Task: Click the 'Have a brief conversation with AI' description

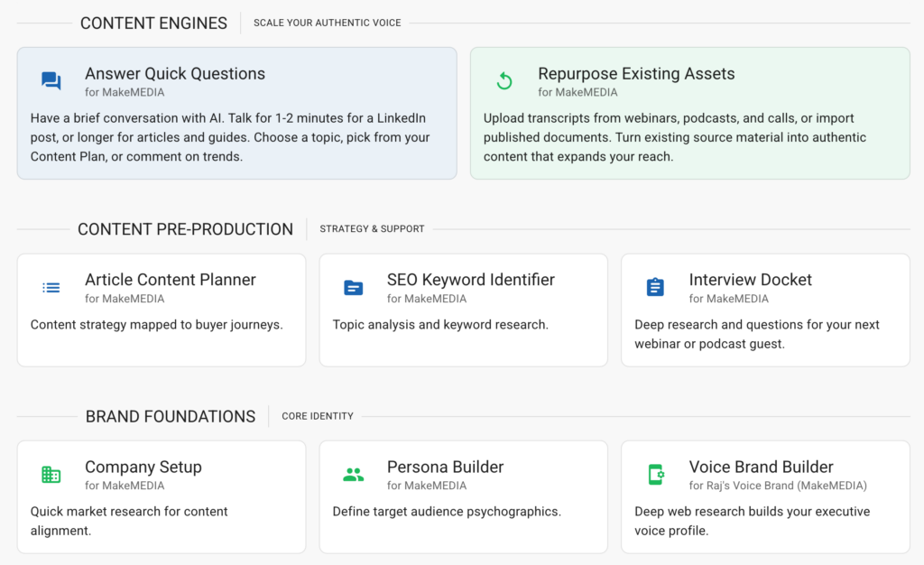Action: click(230, 137)
